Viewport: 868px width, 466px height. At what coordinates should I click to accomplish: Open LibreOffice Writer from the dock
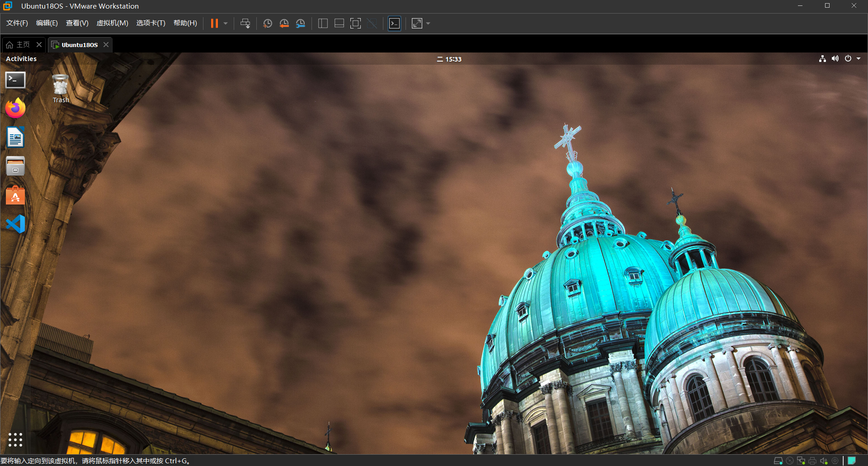coord(15,137)
